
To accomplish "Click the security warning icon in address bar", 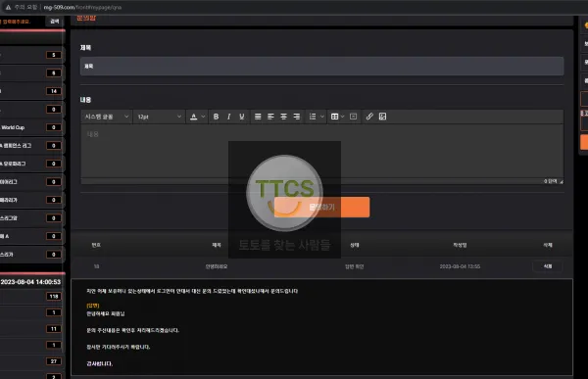I will coord(8,7).
